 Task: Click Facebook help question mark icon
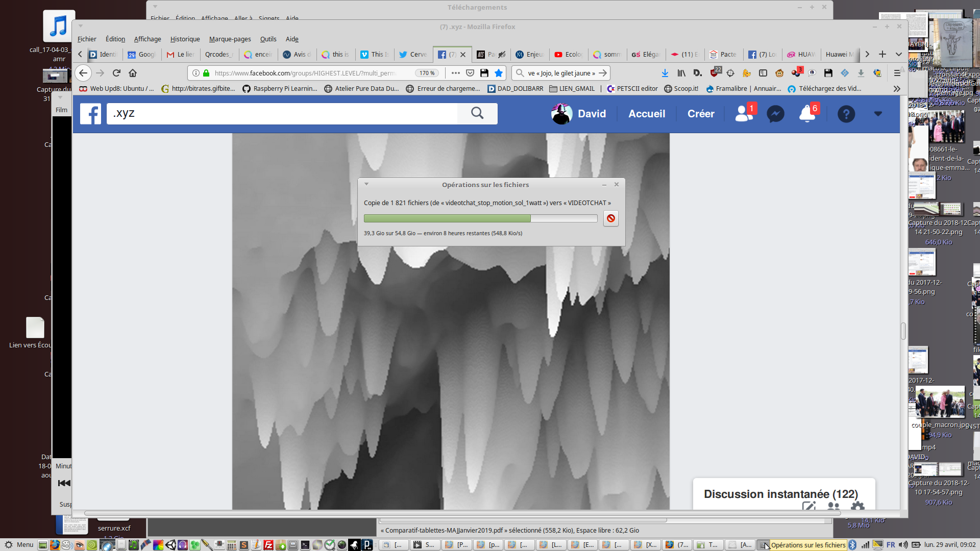pos(846,114)
